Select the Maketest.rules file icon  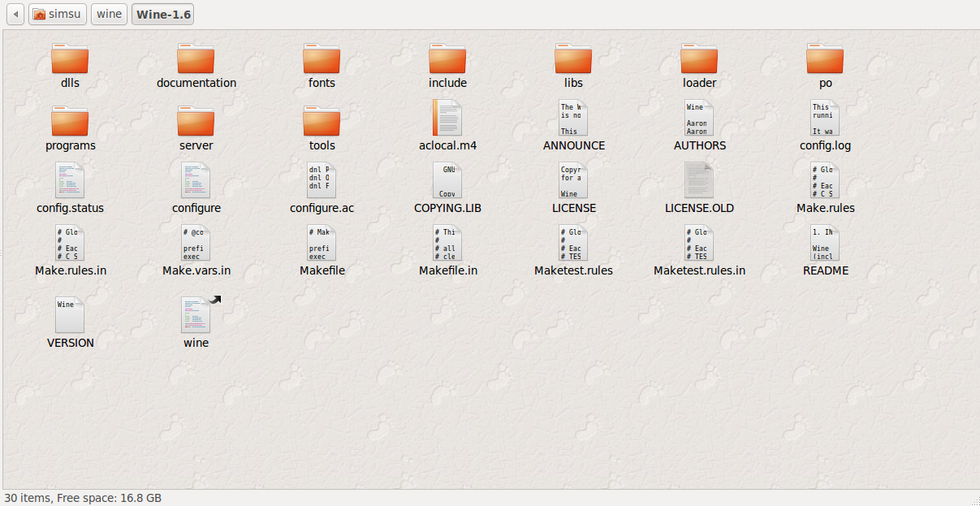click(x=573, y=243)
